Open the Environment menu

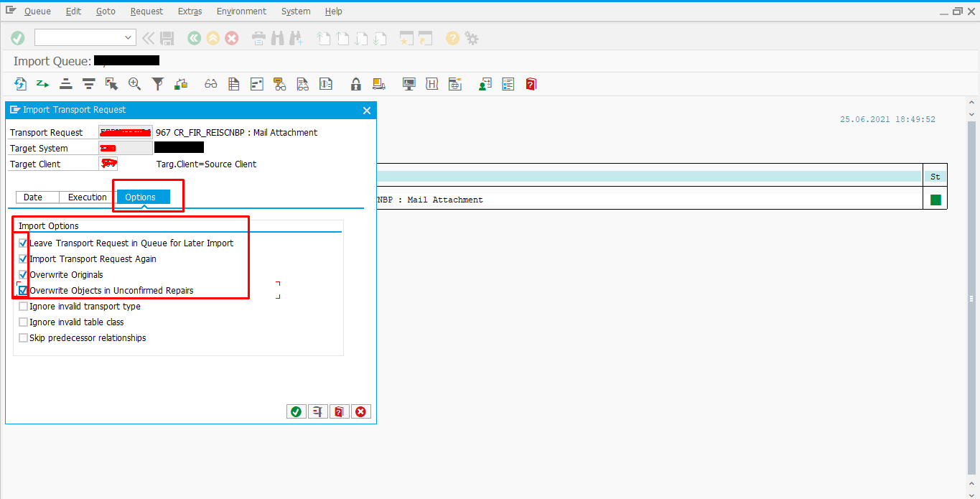(x=241, y=11)
